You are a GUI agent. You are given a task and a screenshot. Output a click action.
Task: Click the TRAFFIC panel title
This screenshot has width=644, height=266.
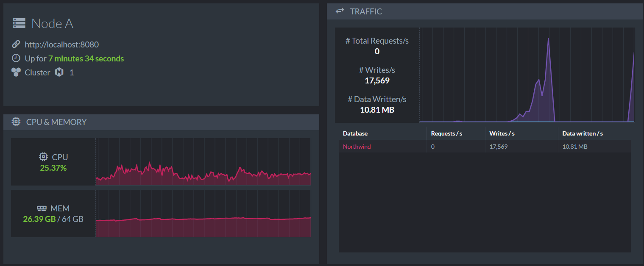pos(366,11)
